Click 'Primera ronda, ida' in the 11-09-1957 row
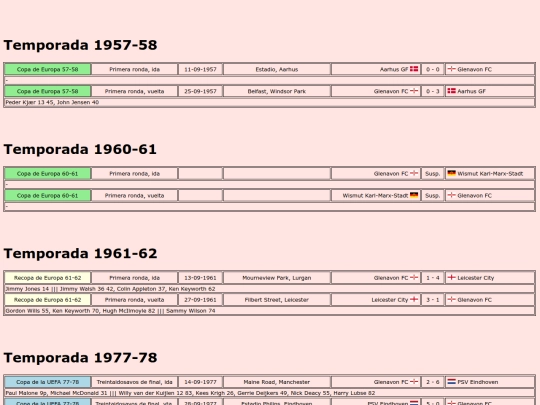 [135, 69]
